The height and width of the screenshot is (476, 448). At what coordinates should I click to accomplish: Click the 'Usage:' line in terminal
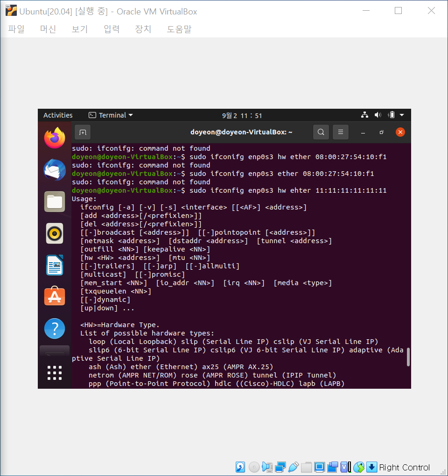84,199
